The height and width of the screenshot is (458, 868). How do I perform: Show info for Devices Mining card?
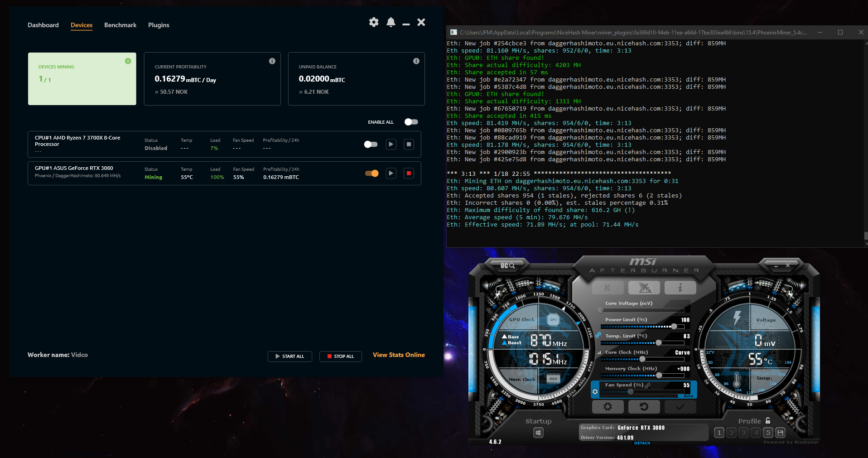[128, 61]
